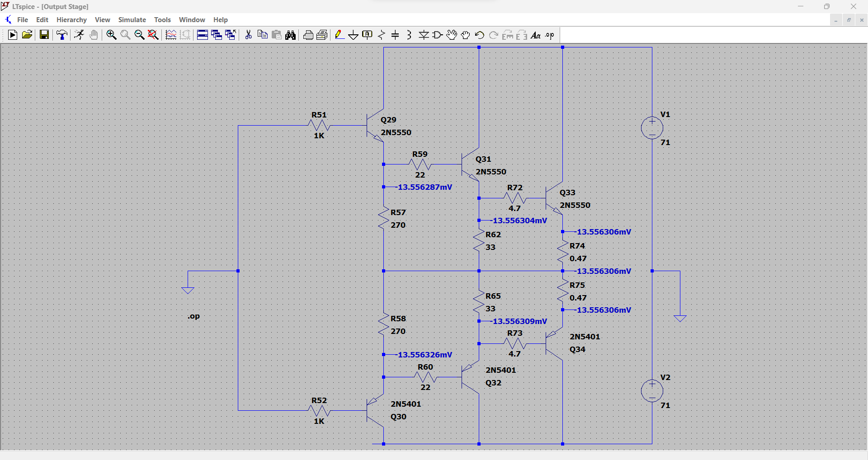Image resolution: width=868 pixels, height=460 pixels.
Task: Place an Inductor from toolbar
Action: [409, 35]
